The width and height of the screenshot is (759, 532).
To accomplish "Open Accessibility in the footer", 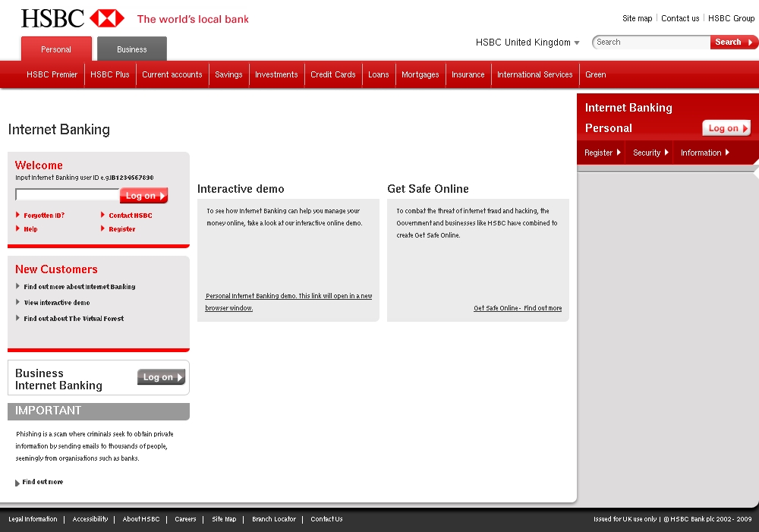I will coord(90,519).
